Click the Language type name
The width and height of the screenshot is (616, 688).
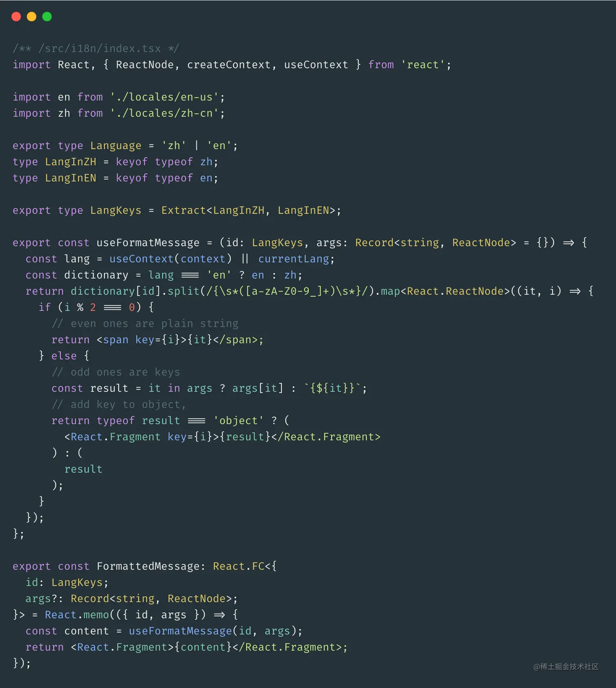pos(116,146)
